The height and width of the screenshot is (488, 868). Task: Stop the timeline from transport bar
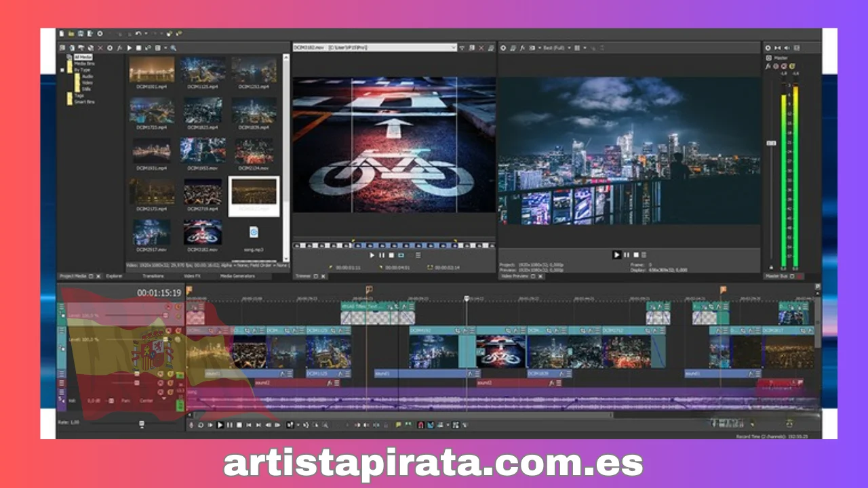(x=239, y=425)
